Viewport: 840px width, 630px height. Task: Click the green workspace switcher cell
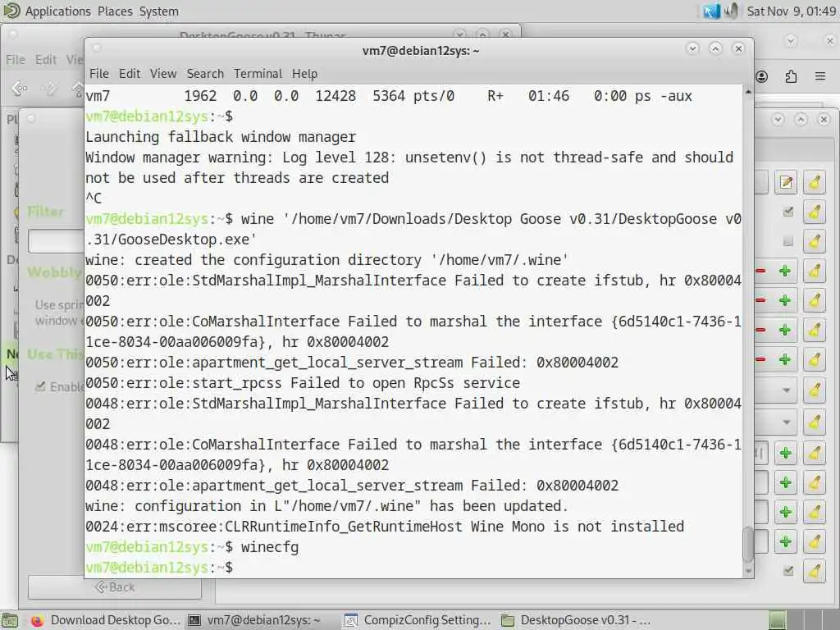[778, 620]
